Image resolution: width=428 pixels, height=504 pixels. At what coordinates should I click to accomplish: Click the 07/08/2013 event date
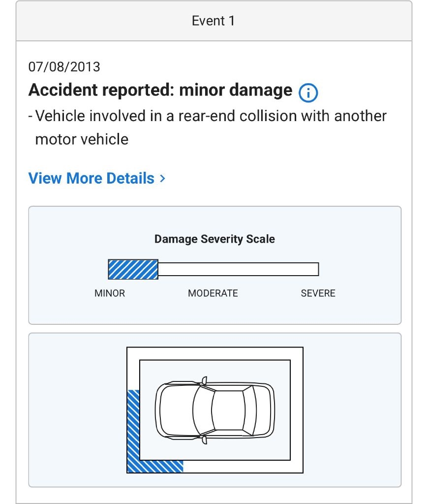64,66
